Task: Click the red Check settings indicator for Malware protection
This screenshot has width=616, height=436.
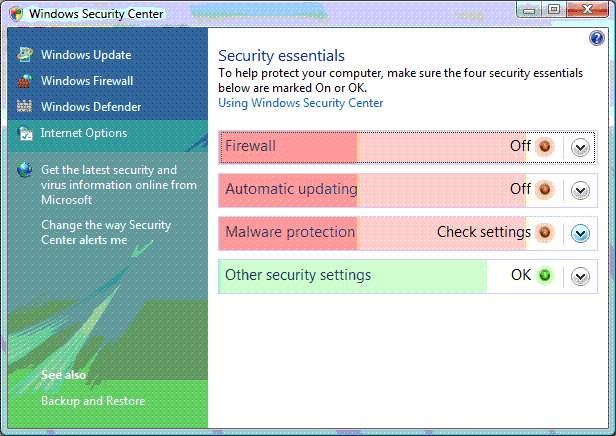Action: [x=544, y=232]
